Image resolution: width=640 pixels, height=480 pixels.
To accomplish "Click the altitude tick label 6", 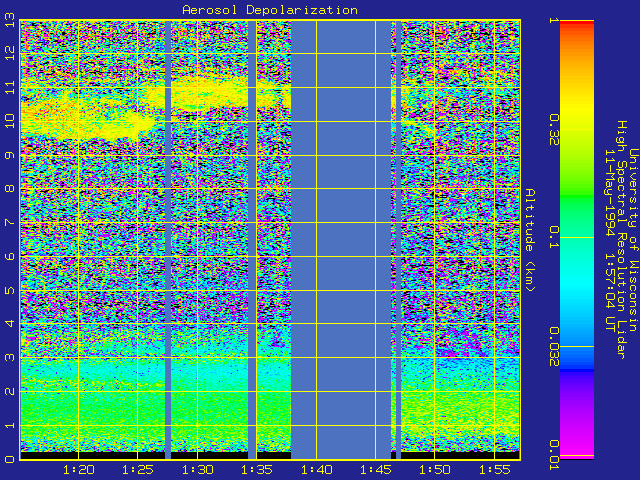I will click(x=9, y=256).
